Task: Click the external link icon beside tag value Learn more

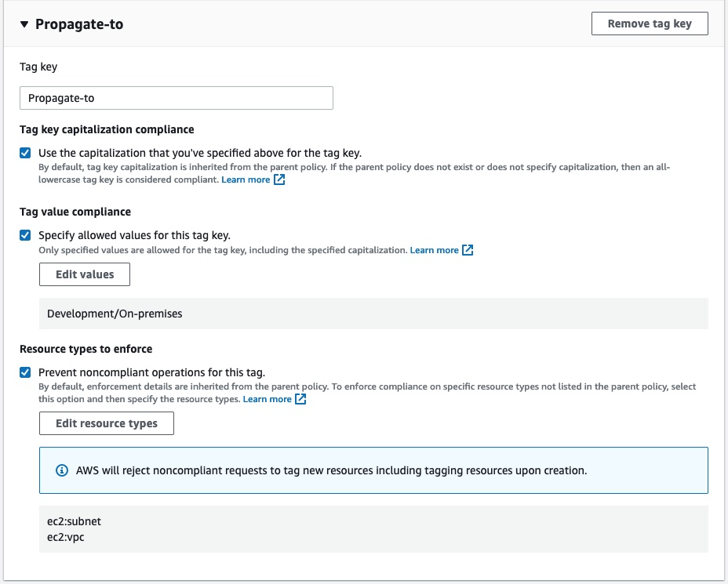Action: pos(467,249)
